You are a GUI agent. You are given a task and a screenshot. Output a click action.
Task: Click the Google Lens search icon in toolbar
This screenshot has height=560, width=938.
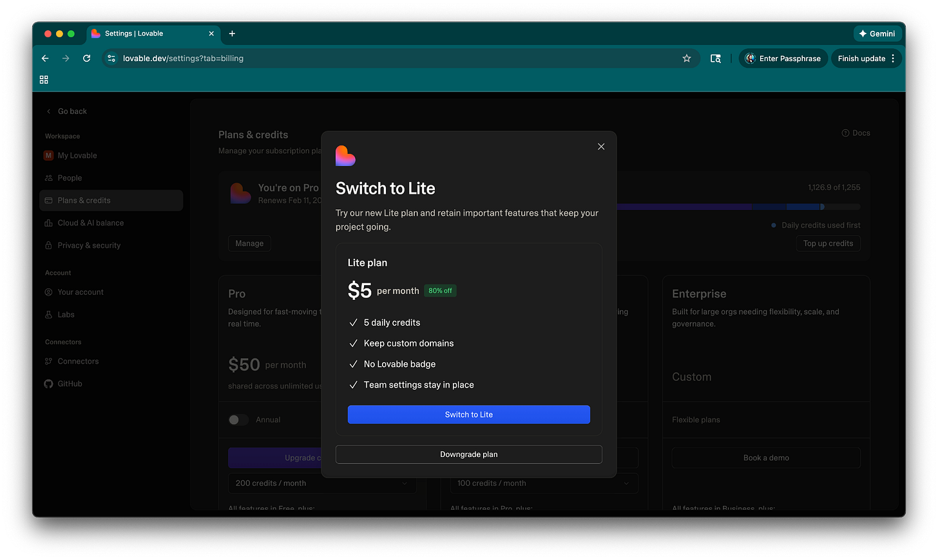click(715, 58)
